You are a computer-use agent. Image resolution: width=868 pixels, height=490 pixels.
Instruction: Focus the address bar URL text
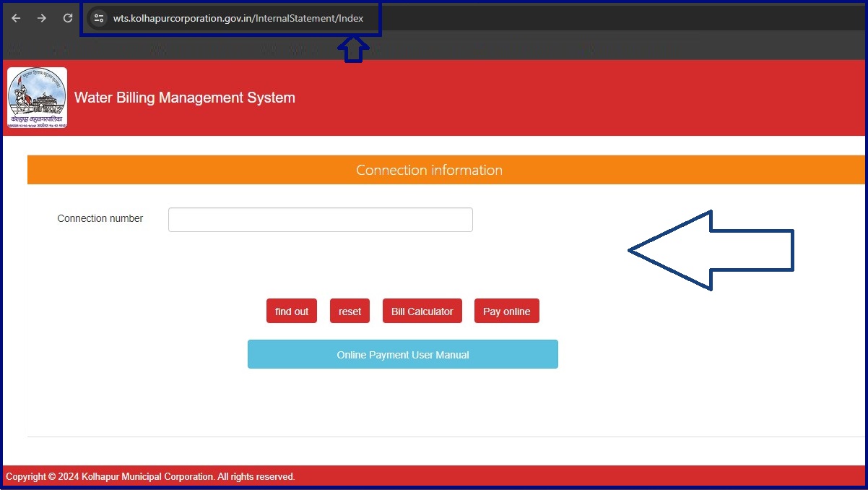click(238, 18)
